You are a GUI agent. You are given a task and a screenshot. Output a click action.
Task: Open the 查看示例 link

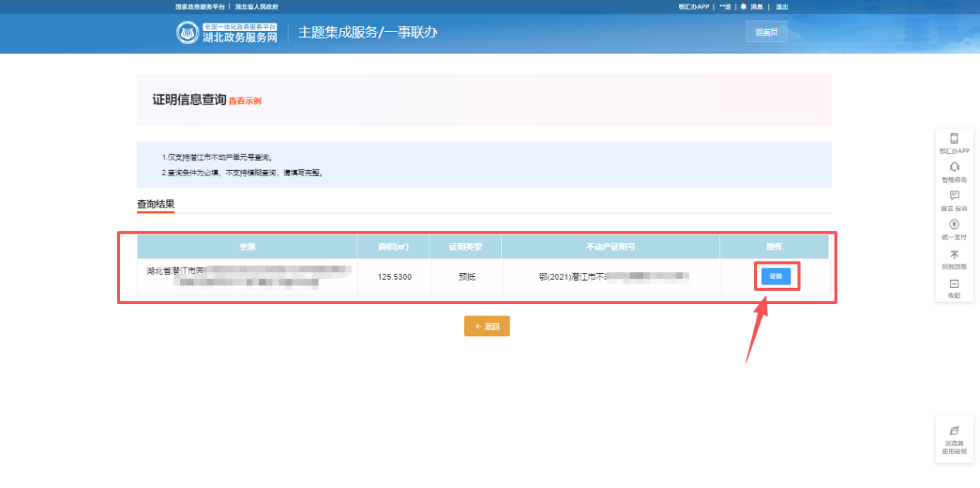[x=244, y=101]
